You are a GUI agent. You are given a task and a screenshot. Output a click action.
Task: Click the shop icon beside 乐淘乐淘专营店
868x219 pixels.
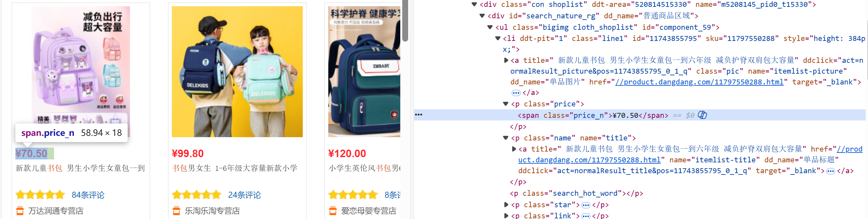click(176, 211)
